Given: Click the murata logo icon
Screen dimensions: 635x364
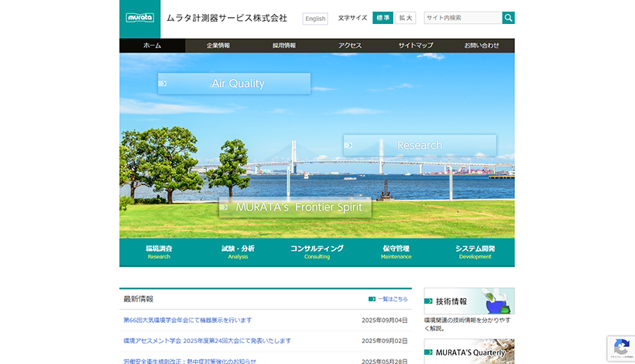Looking at the screenshot, I should (x=140, y=18).
